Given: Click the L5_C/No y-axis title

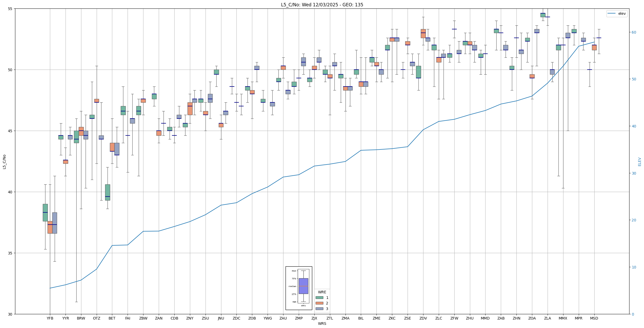Looking at the screenshot, I should point(4,162).
